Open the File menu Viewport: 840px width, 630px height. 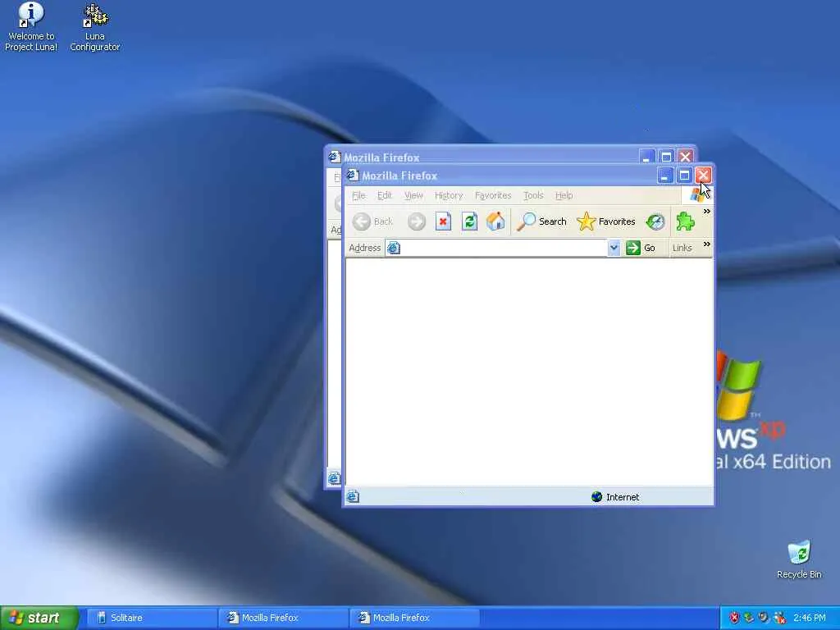tap(358, 195)
